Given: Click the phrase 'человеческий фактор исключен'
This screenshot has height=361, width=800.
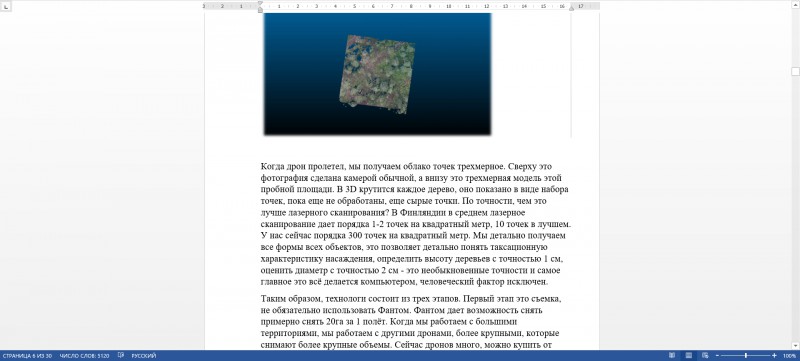Looking at the screenshot, I should coord(483,281).
